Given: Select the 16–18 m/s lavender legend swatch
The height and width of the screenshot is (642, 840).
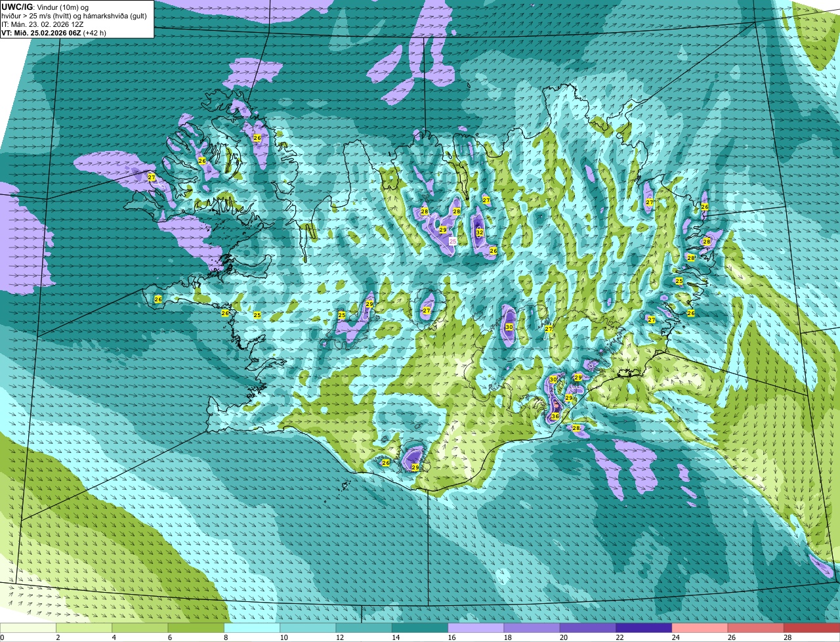Looking at the screenshot, I should (476, 628).
